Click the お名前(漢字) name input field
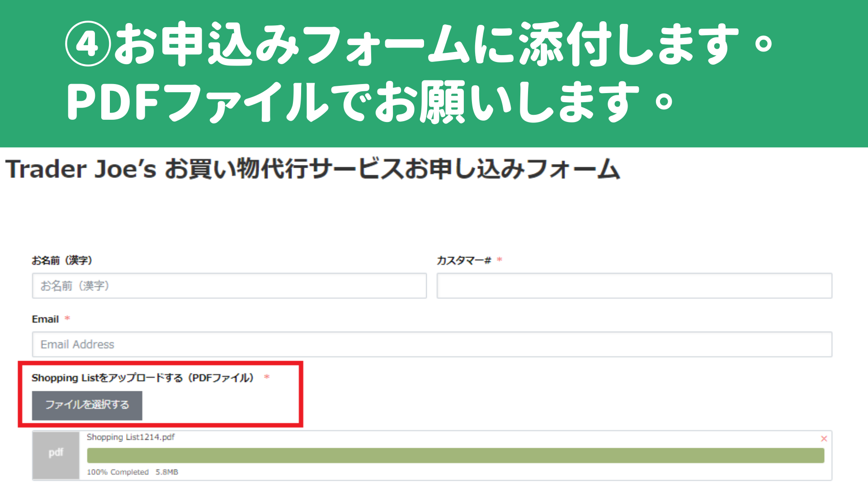 pos(229,286)
